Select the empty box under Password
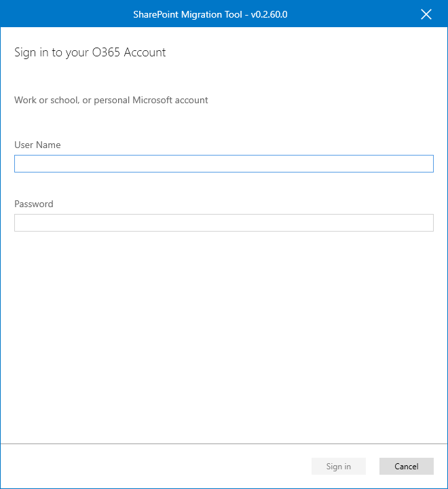The width and height of the screenshot is (448, 489). (x=223, y=223)
